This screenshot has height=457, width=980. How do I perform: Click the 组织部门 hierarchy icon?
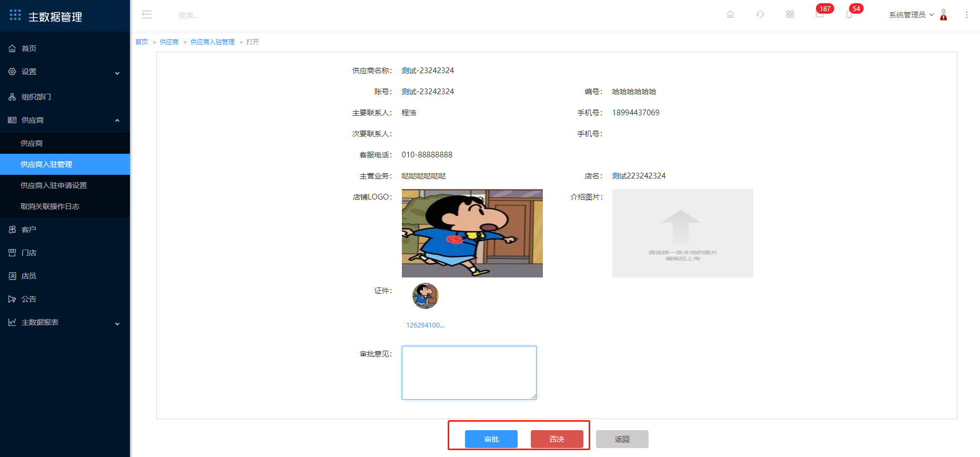point(12,97)
